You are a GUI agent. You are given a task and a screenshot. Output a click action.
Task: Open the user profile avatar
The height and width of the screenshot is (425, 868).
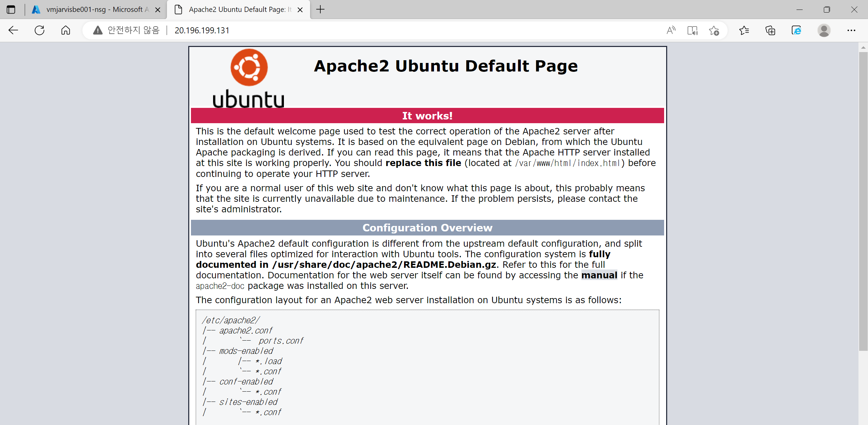tap(824, 30)
